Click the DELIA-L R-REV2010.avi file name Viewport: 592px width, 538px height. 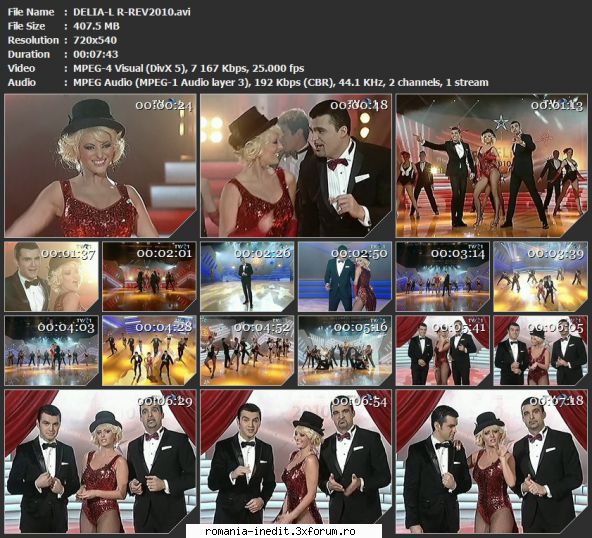pyautogui.click(x=132, y=12)
